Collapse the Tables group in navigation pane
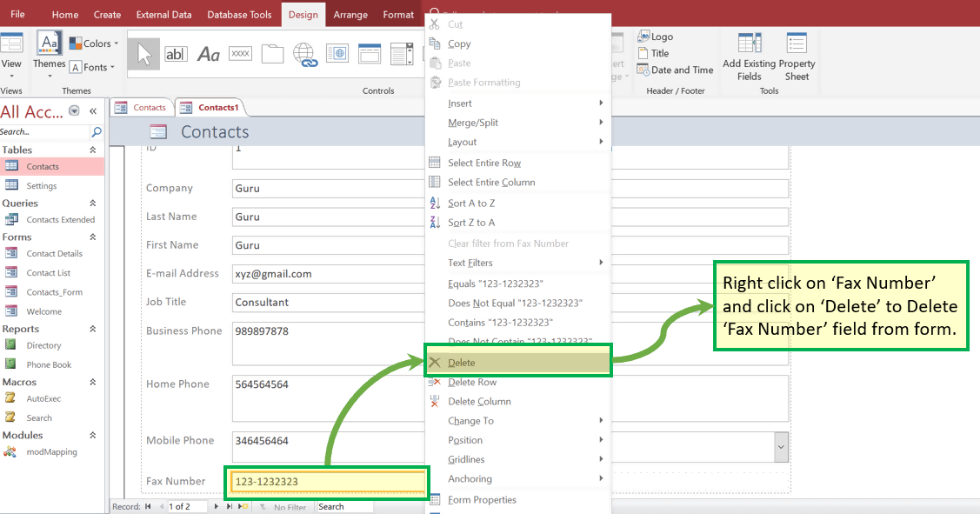This screenshot has width=980, height=514. 94,150
